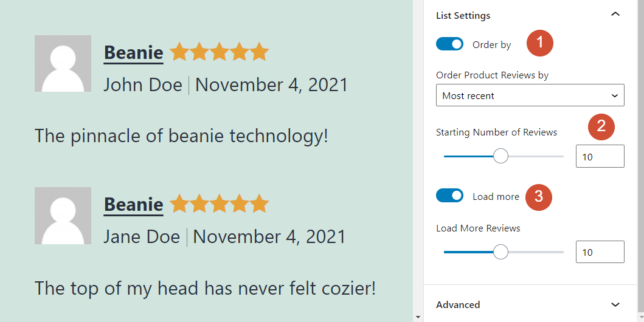Click John Doe's avatar placeholder image
The height and width of the screenshot is (322, 644).
(63, 64)
